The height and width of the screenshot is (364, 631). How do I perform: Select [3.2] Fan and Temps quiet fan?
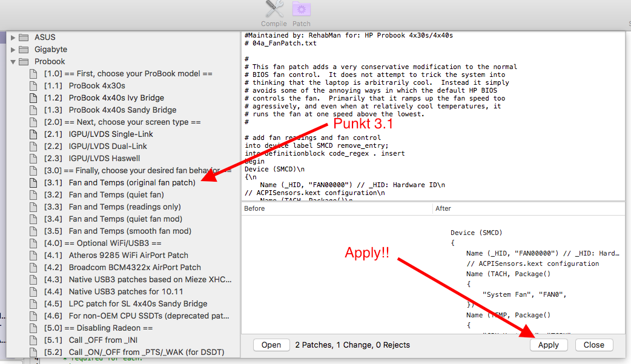point(104,194)
